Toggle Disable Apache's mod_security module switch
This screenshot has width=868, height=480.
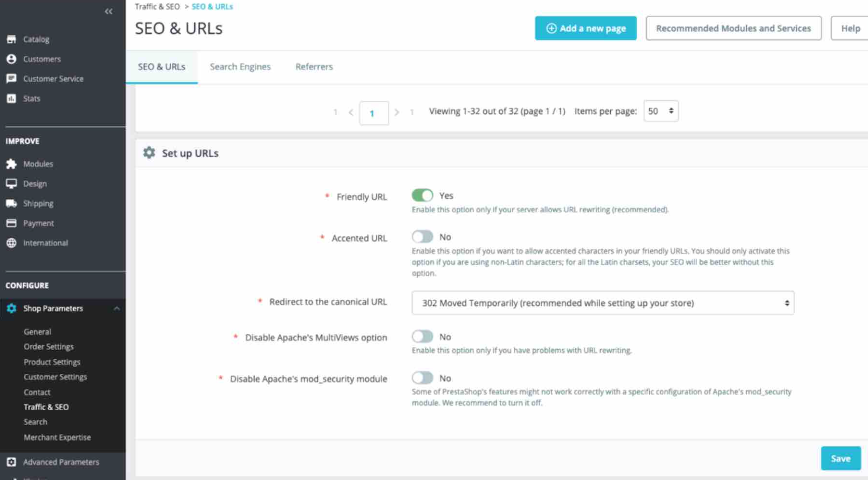coord(422,378)
